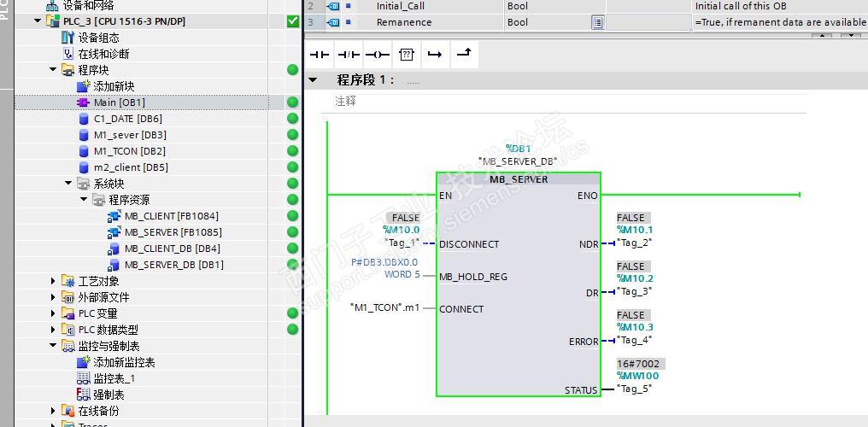Click the open branch icon
868x427 pixels.
(x=436, y=55)
